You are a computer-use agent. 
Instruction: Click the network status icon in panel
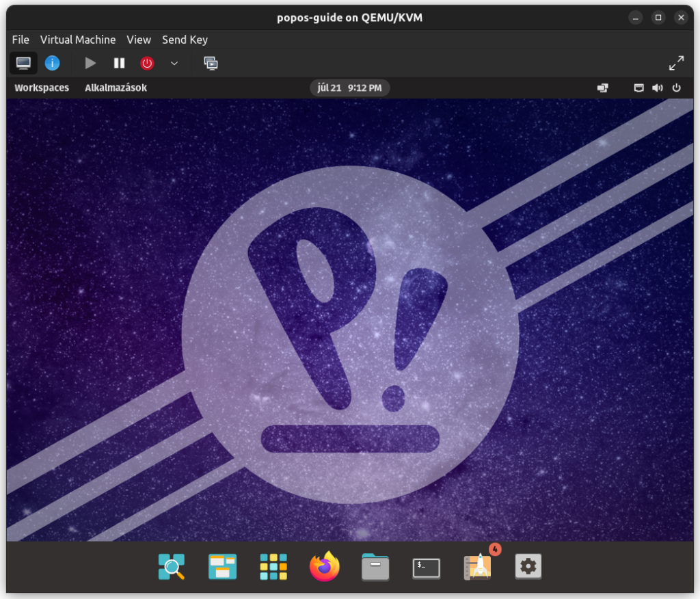639,88
